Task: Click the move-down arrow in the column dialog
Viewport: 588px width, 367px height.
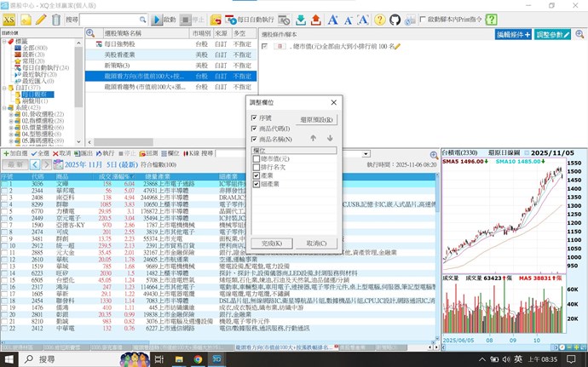Action: (330, 138)
